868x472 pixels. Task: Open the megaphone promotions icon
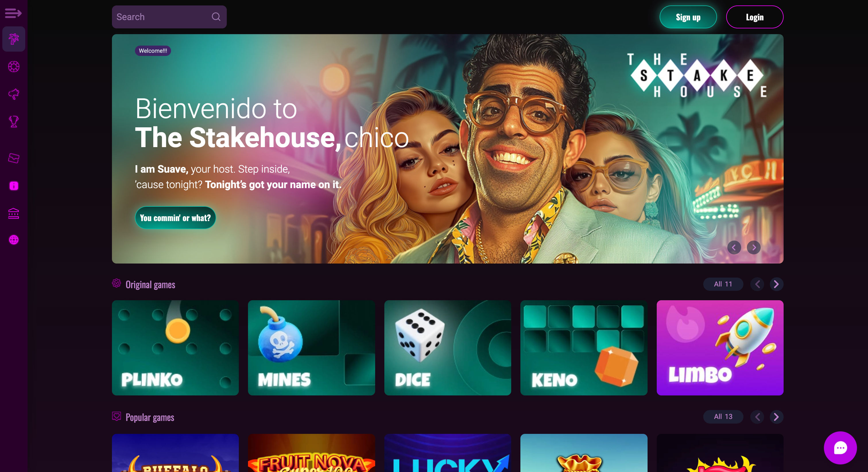pos(14,94)
